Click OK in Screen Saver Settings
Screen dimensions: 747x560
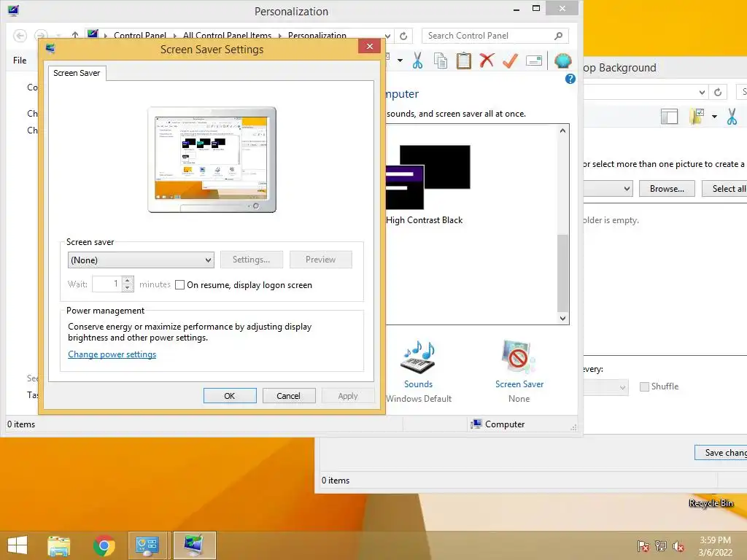click(230, 396)
